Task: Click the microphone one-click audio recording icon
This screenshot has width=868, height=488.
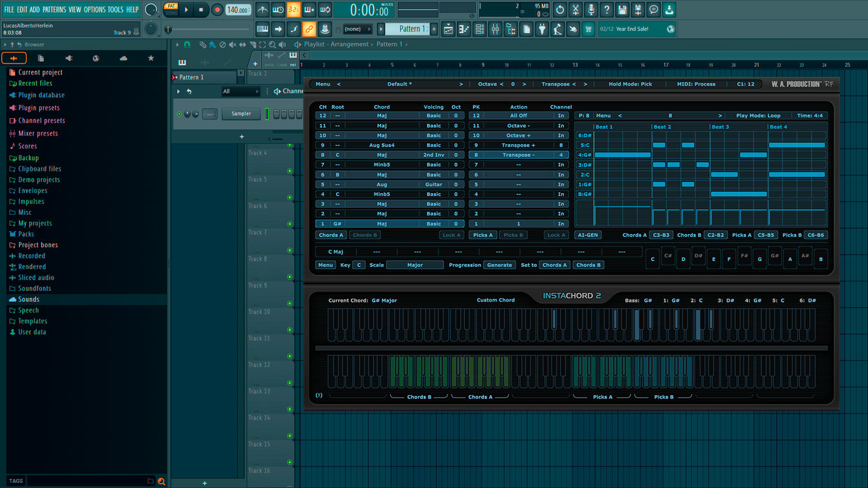Action: tap(591, 10)
